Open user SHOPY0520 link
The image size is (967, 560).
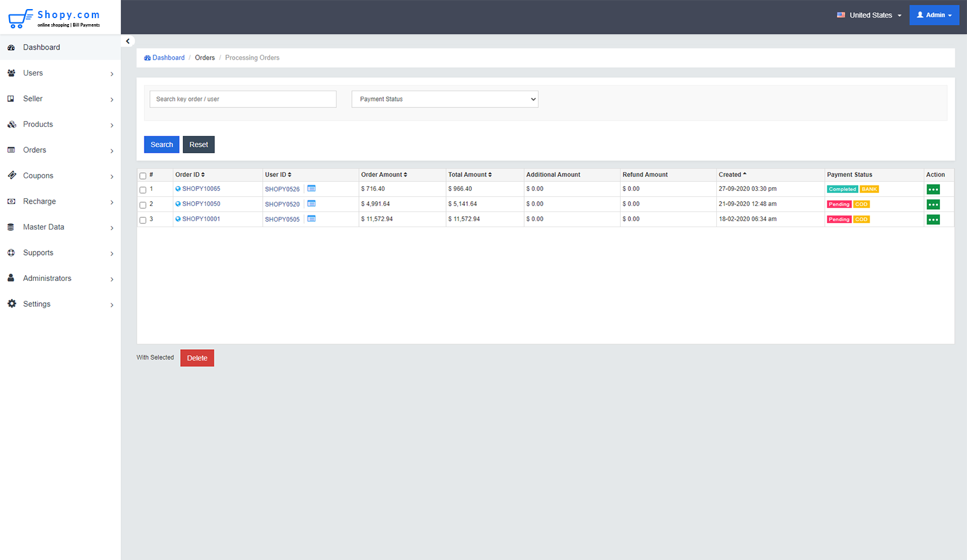[x=282, y=204]
